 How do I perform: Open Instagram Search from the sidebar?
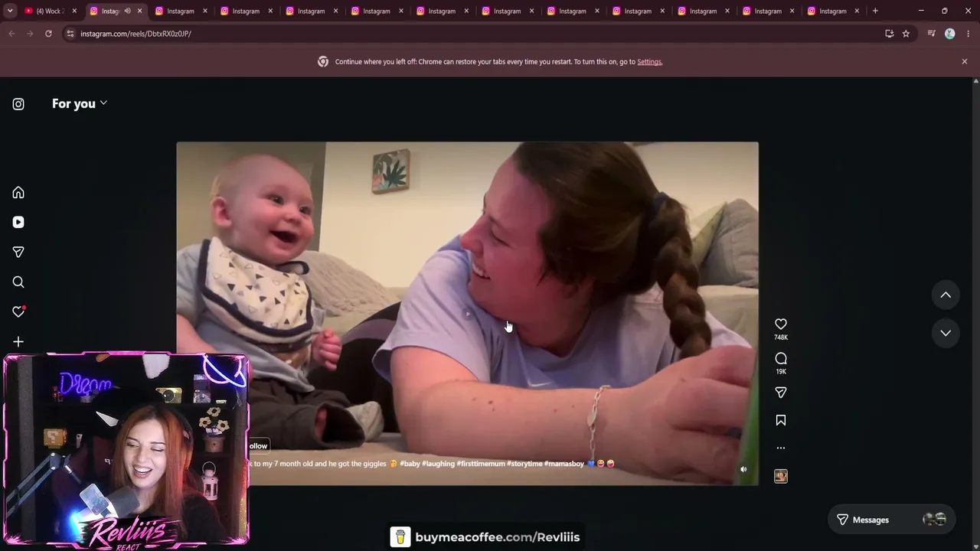(x=18, y=282)
